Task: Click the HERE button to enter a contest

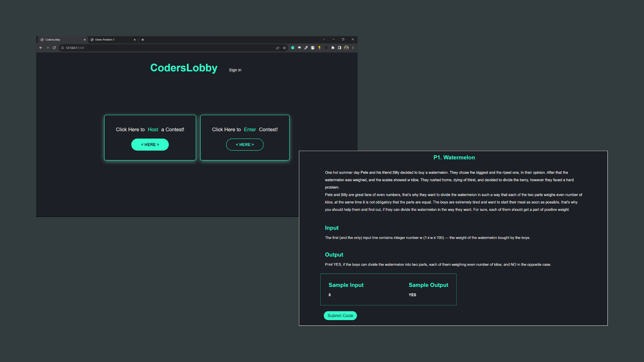Action: point(245,144)
